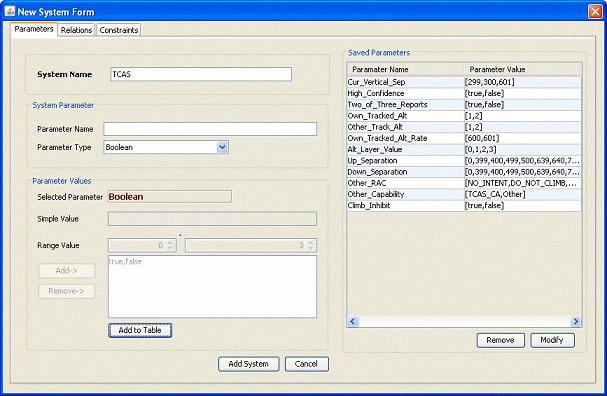Close the New System Form window
Viewport: 607px width, 396px height.
(x=595, y=12)
